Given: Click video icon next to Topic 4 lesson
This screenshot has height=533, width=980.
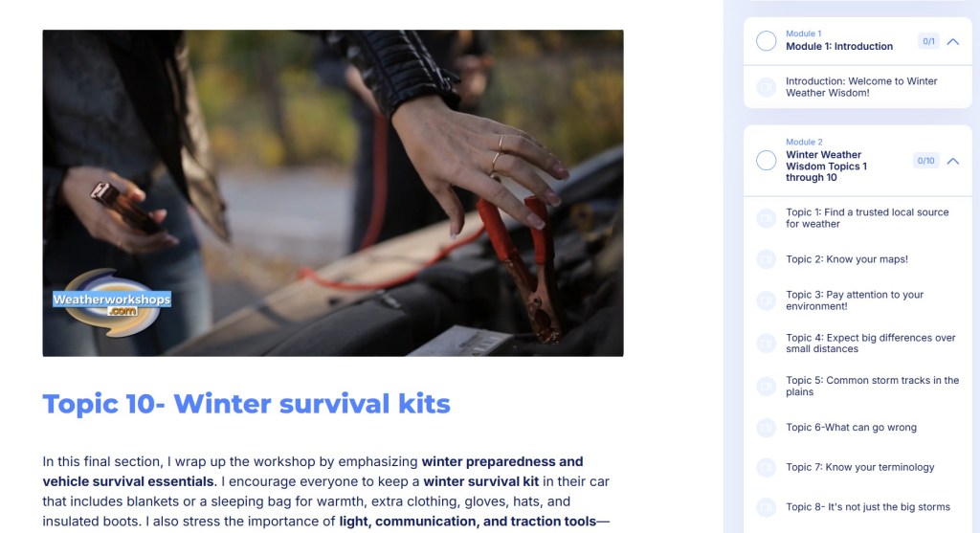Looking at the screenshot, I should [766, 343].
